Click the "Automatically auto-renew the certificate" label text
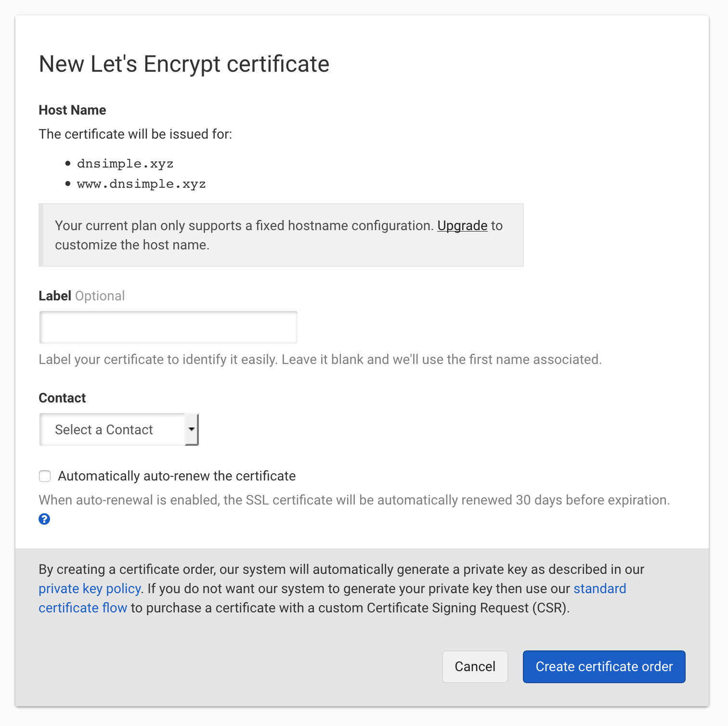Screen dimensions: 728x726 pyautogui.click(x=177, y=476)
